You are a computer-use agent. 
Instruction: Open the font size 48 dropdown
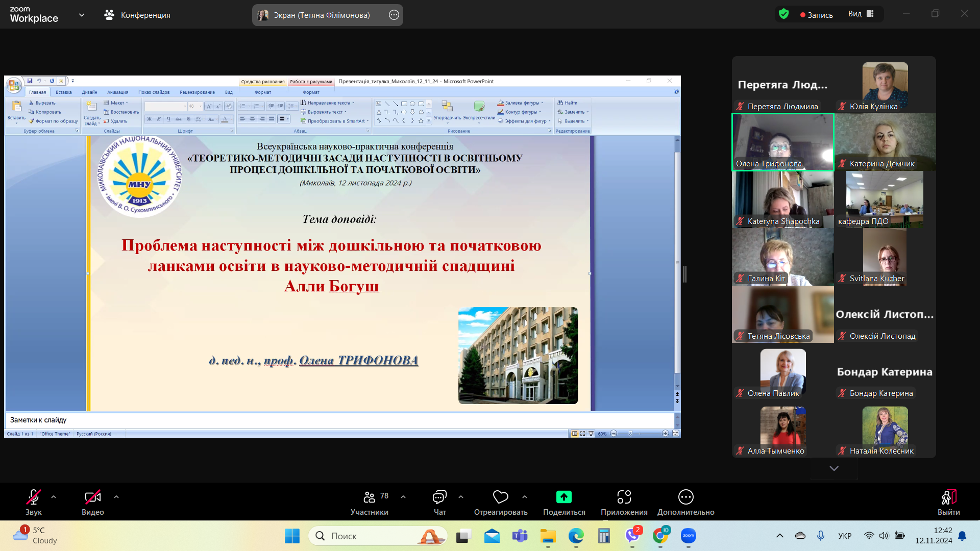tap(200, 106)
